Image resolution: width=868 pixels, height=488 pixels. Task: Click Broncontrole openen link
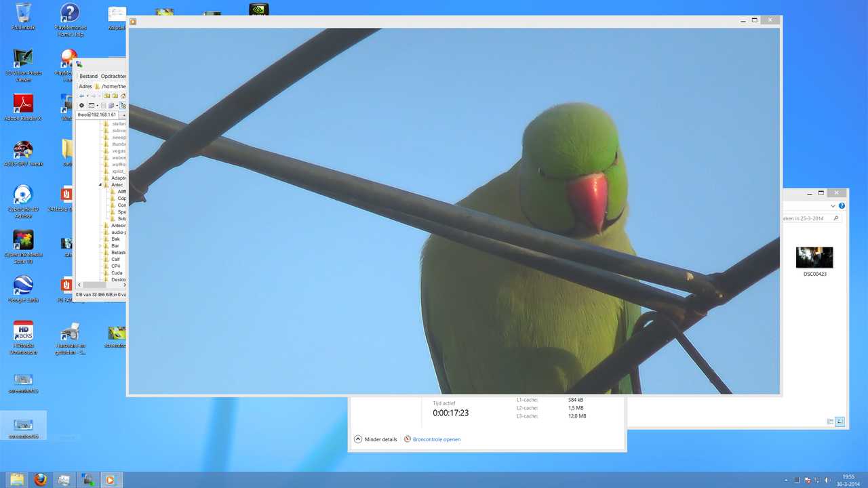[x=432, y=439]
